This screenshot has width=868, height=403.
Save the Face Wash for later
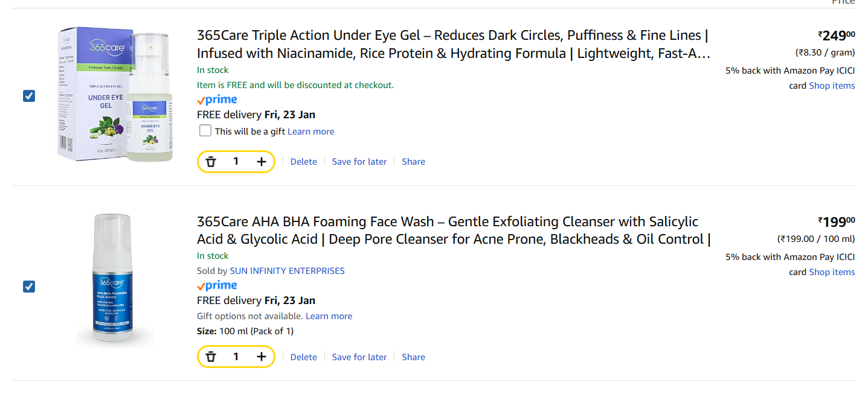(359, 357)
